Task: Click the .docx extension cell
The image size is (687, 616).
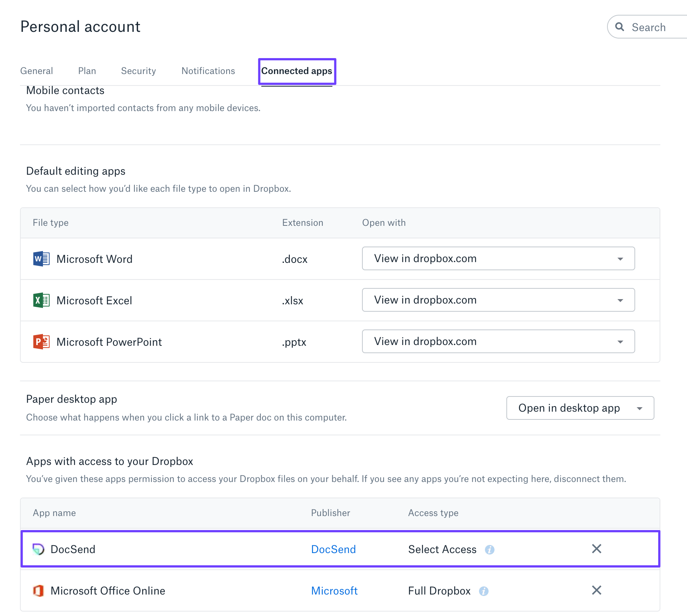Action: [x=295, y=259]
